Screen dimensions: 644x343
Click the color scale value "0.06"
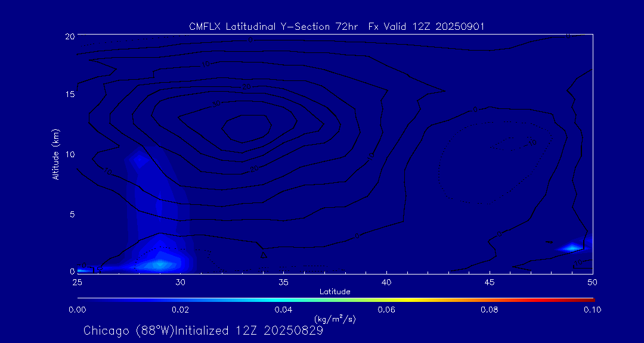(386, 310)
